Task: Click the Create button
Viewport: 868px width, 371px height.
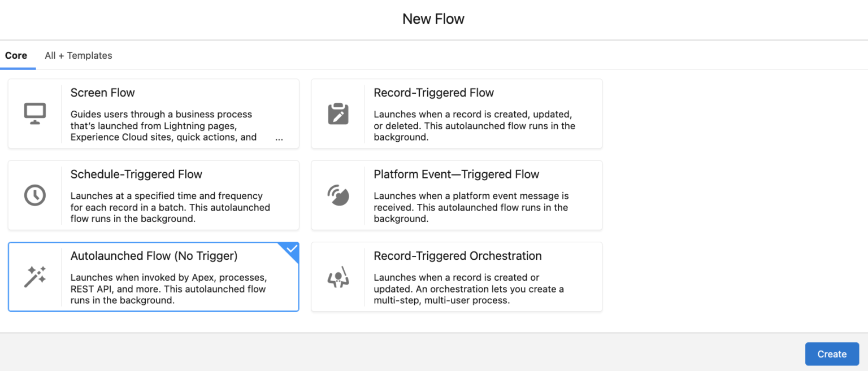Action: coord(832,353)
